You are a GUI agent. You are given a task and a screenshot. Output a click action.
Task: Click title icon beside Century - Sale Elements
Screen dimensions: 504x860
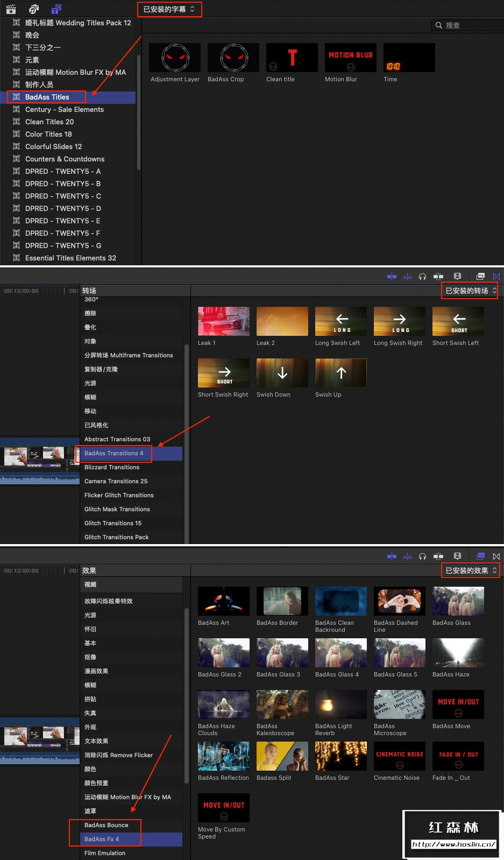click(x=16, y=109)
